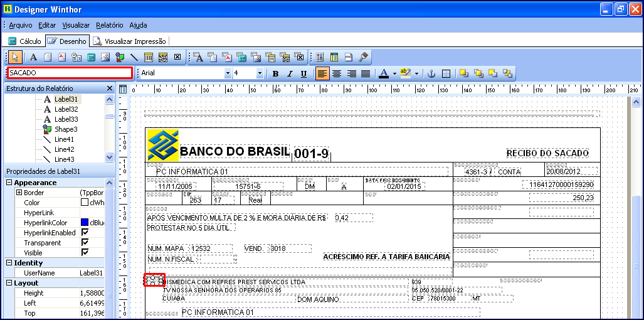The width and height of the screenshot is (644, 320).
Task: Bring selected object to front
Action: 464,73
